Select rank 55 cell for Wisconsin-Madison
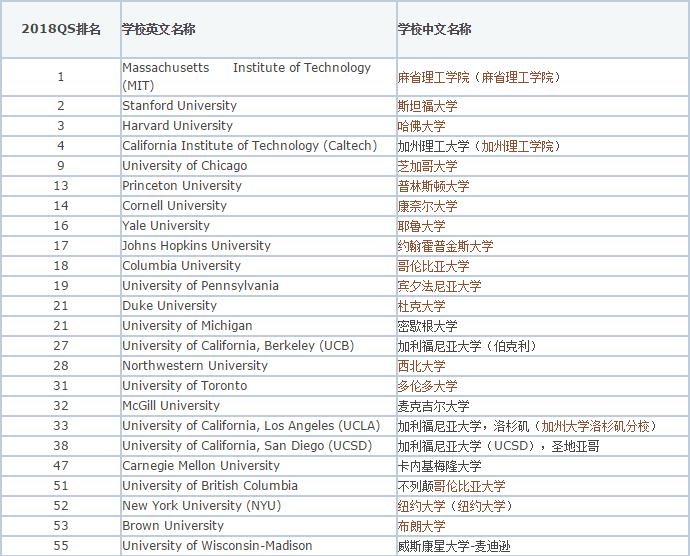Image resolution: width=690 pixels, height=556 pixels. tap(61, 545)
